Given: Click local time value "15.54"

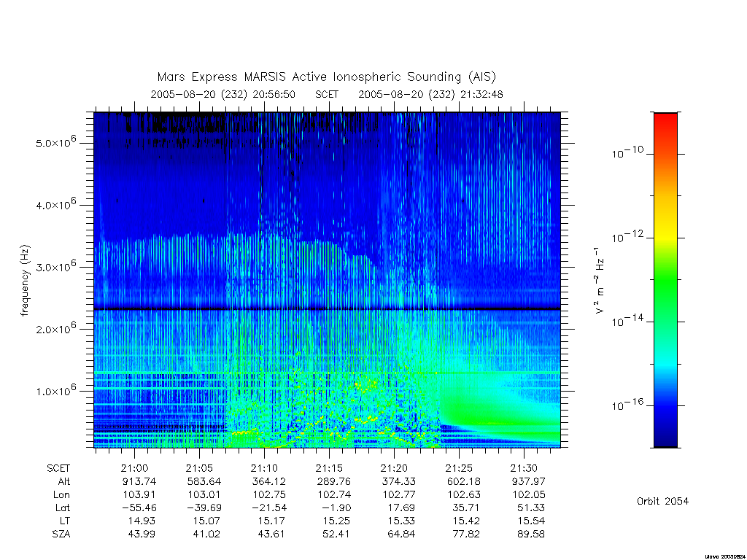Looking at the screenshot, I should (531, 521).
